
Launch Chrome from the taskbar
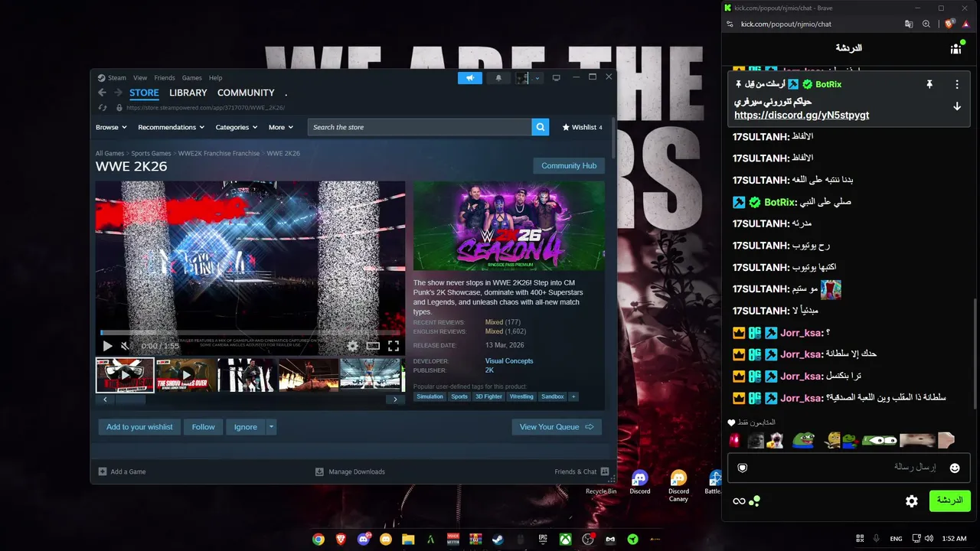click(318, 539)
